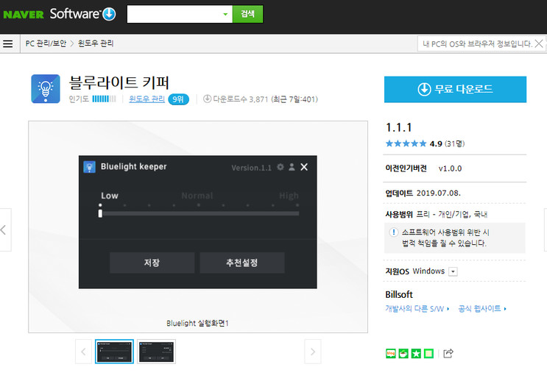The width and height of the screenshot is (547, 392).
Task: Select the second screenshot thumbnail
Action: pyautogui.click(x=157, y=352)
